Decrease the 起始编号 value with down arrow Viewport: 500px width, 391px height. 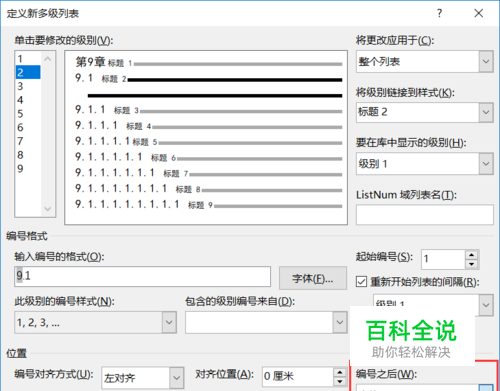tap(472, 264)
